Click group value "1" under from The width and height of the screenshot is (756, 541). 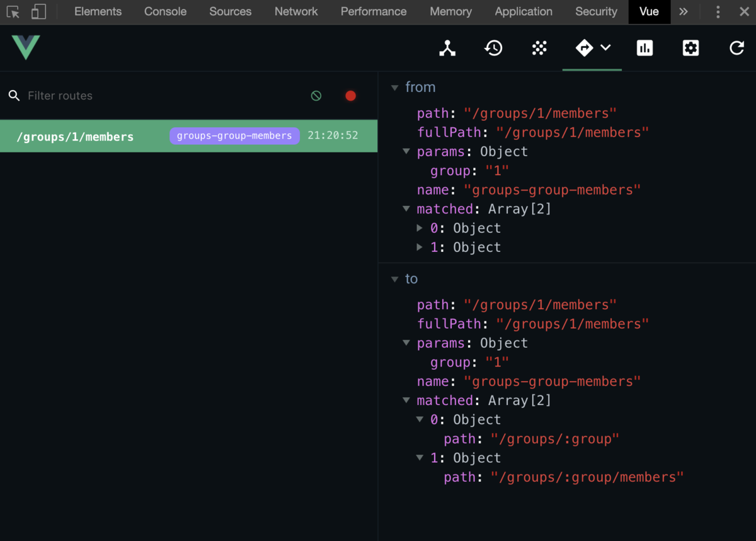tap(496, 171)
